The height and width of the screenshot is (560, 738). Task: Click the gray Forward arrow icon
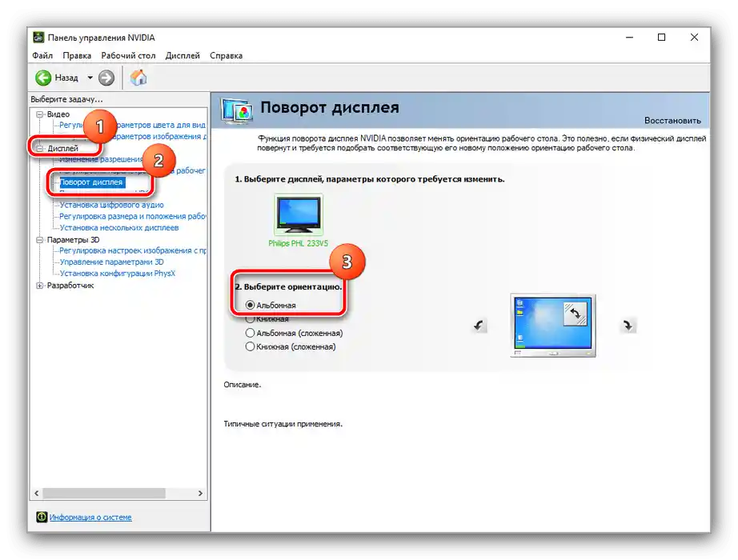click(x=106, y=78)
